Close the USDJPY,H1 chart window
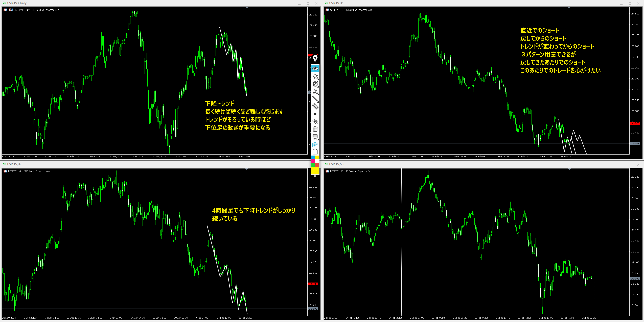644x322 pixels. pos(638,4)
